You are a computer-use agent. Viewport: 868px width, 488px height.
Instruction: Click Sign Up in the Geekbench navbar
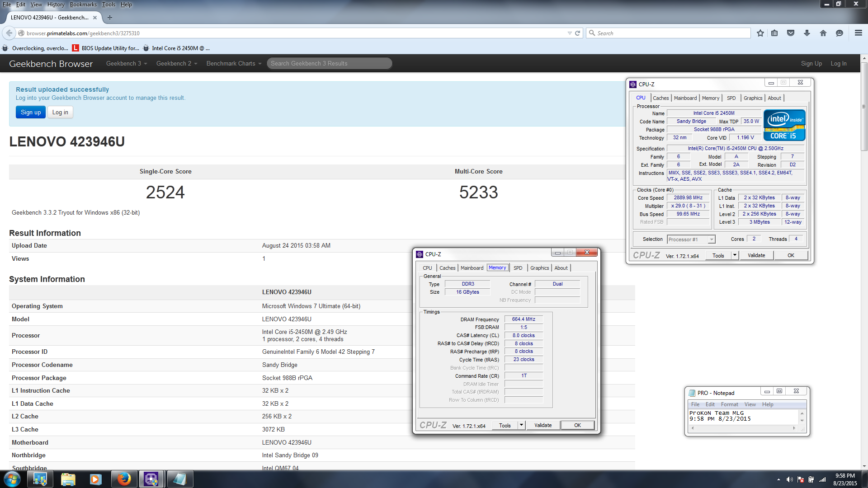pos(811,64)
